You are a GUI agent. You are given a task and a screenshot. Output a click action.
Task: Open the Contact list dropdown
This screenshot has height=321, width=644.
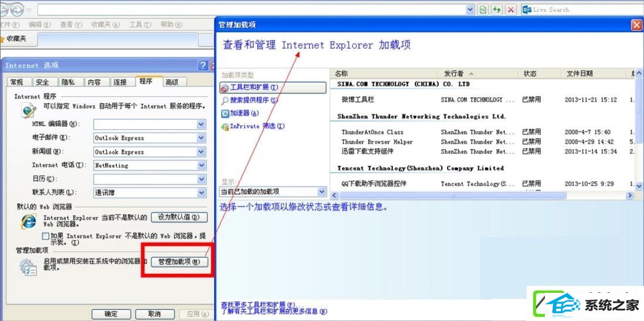201,192
